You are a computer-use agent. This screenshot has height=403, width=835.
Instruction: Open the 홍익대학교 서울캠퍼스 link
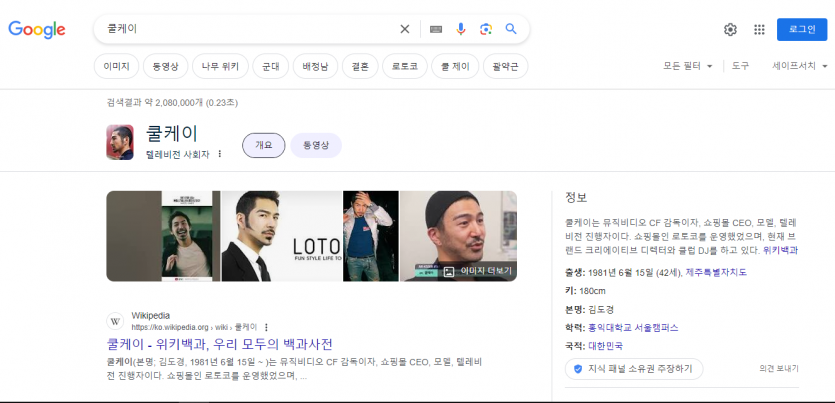[x=633, y=327]
